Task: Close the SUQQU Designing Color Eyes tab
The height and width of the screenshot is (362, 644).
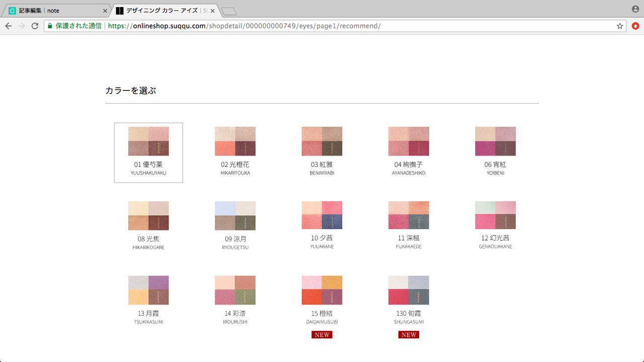Action: 212,11
